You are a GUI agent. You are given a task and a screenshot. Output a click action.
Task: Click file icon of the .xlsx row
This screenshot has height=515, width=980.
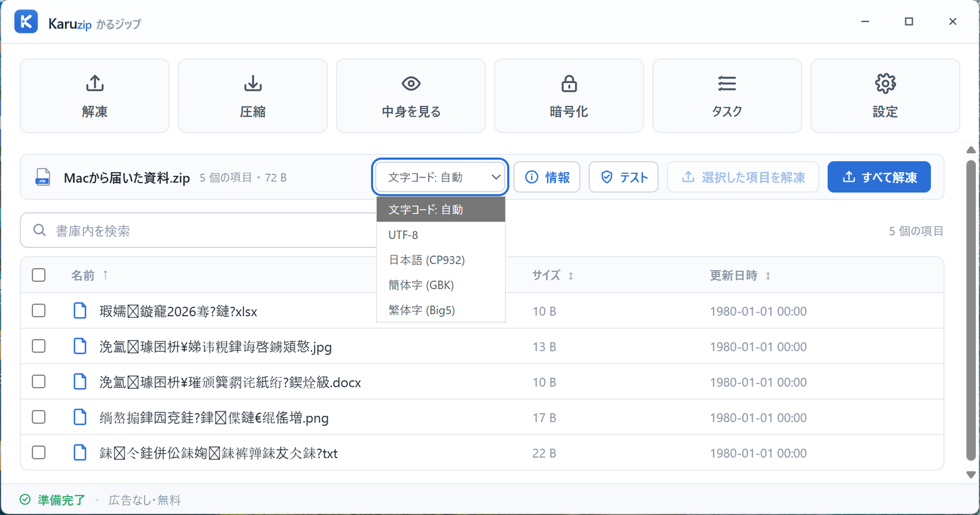tap(80, 310)
